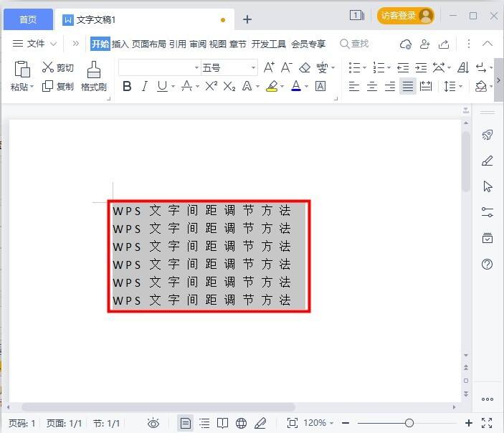The image size is (504, 433).
Task: Toggle Italic formatting
Action: coord(145,86)
